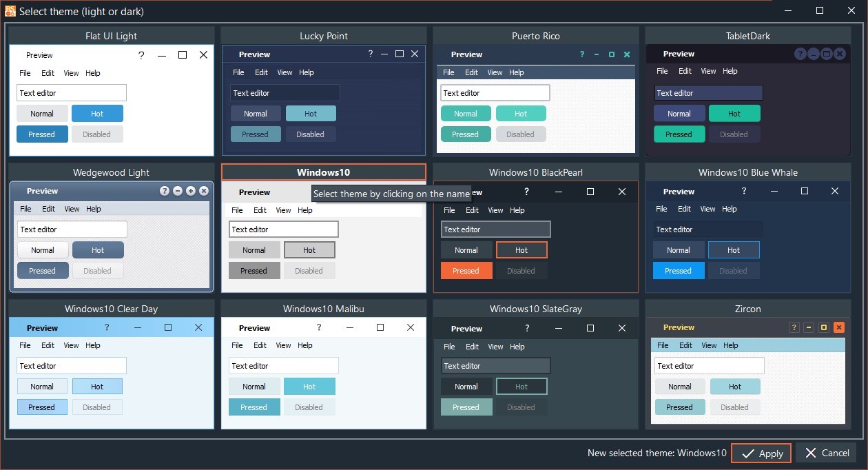Choose the Puerto Rico theme title
Screen dimensions: 868x470
[536, 36]
